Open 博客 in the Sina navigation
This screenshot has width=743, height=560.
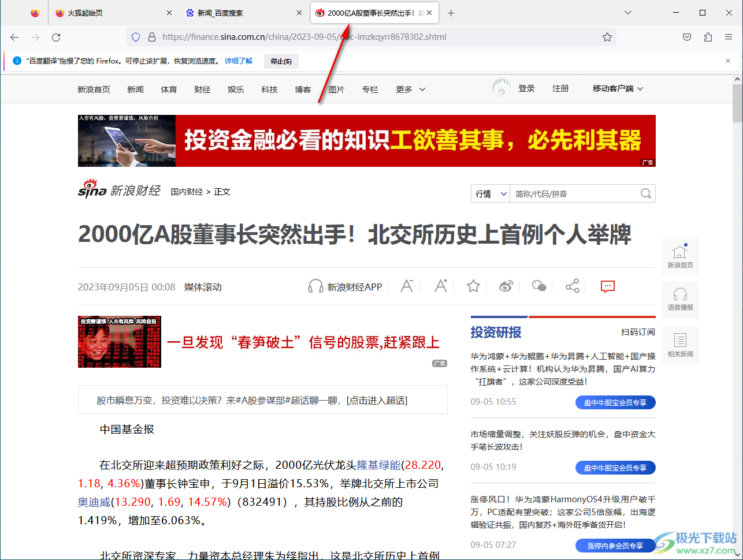pyautogui.click(x=303, y=89)
